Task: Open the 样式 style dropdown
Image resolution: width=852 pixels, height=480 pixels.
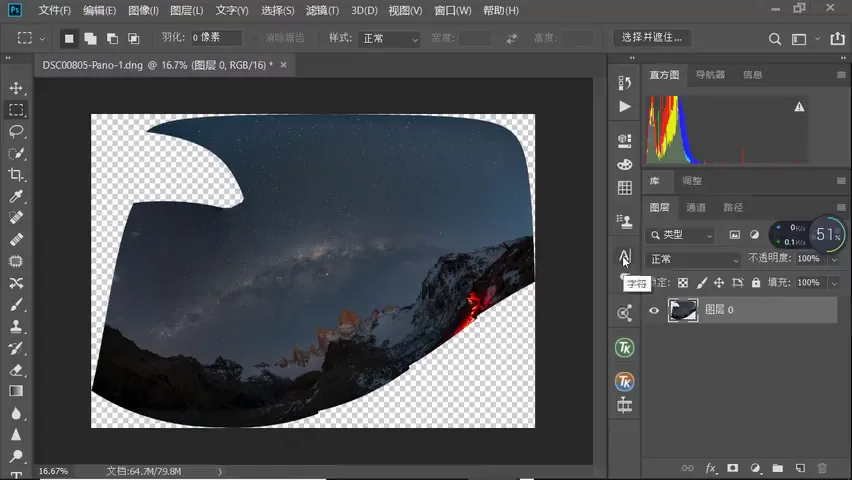Action: (x=389, y=39)
